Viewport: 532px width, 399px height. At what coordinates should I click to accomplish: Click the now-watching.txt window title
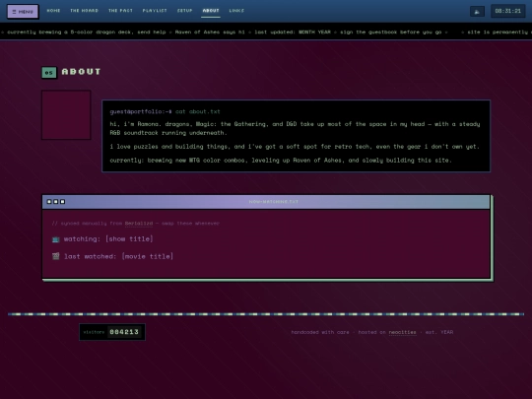pos(274,202)
